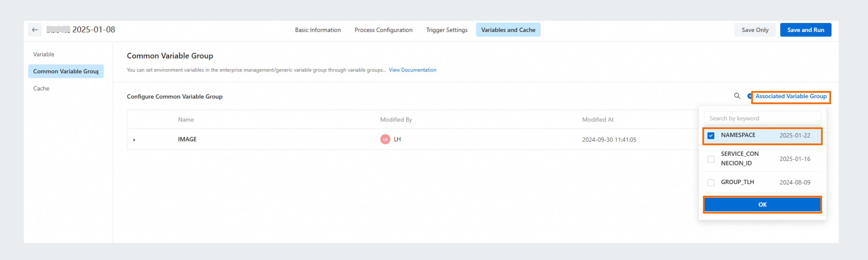Viewport: 868px width, 260px height.
Task: Expand the IMAGE row
Action: (134, 140)
